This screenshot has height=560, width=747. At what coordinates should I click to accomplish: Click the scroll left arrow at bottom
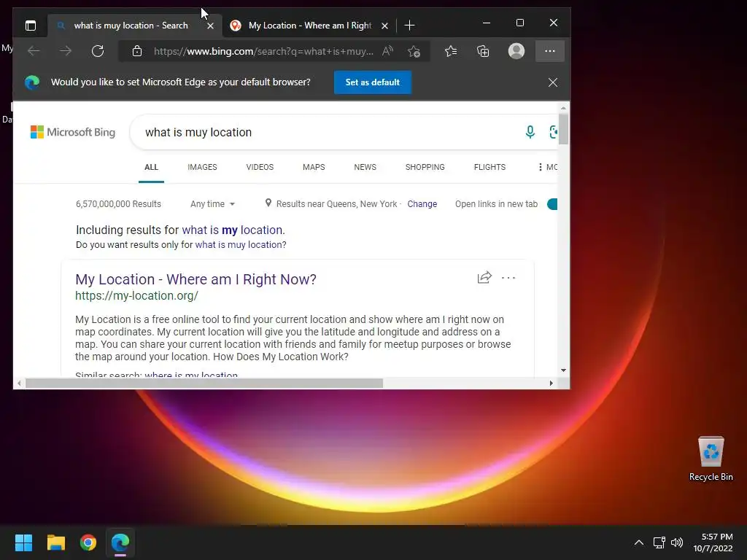(19, 384)
